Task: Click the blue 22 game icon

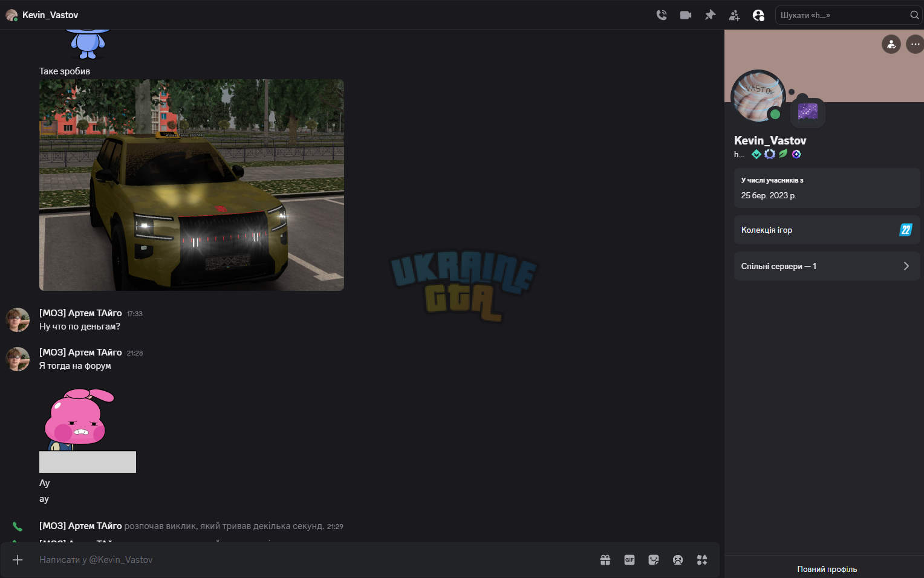Action: coord(906,230)
